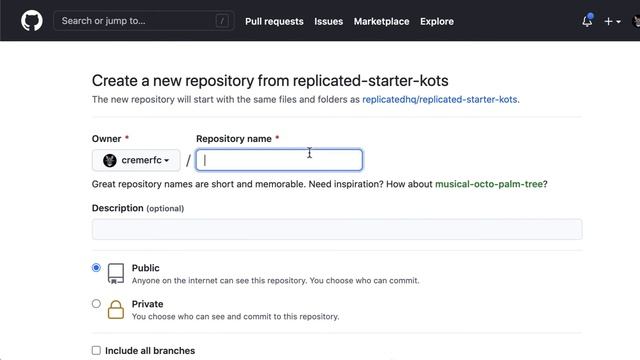
Task: Focus the Search or jump to field
Action: 143,21
